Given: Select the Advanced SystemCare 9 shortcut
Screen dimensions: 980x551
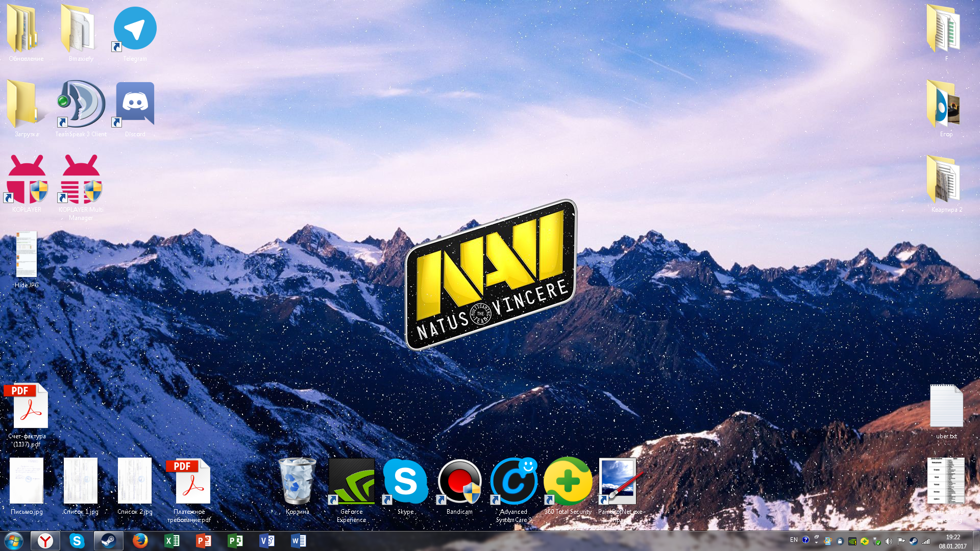Looking at the screenshot, I should pos(513,491).
